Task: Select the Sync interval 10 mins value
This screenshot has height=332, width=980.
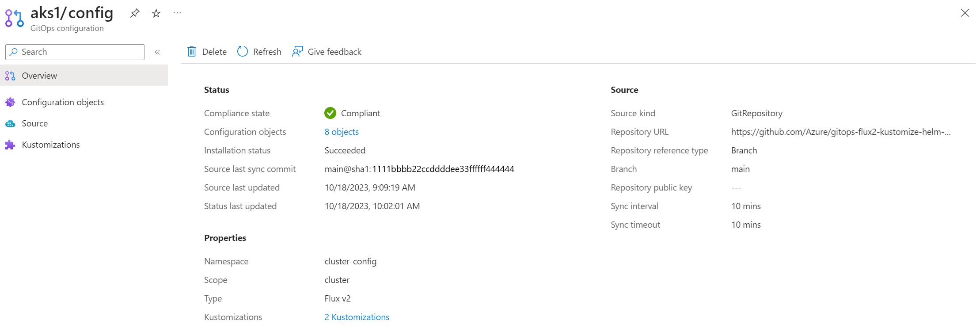Action: coord(746,206)
